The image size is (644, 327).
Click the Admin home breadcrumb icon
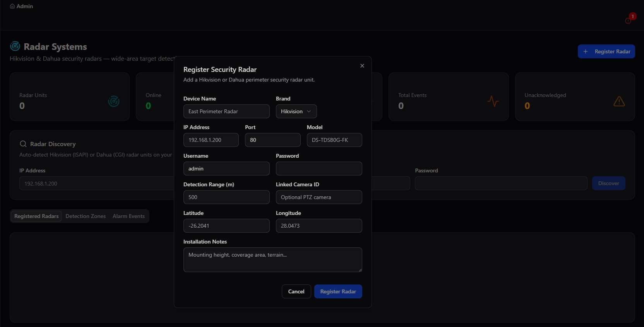click(12, 6)
